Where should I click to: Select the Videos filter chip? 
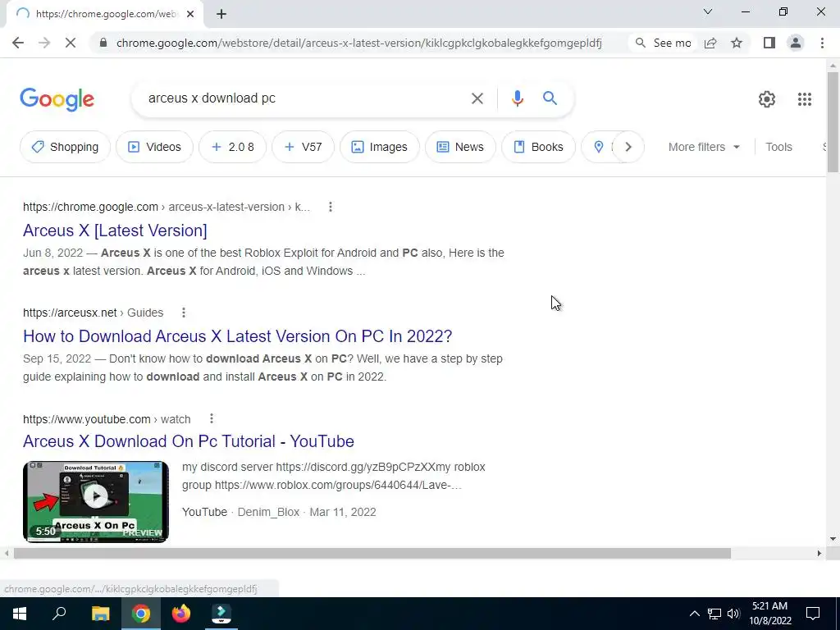pos(154,147)
